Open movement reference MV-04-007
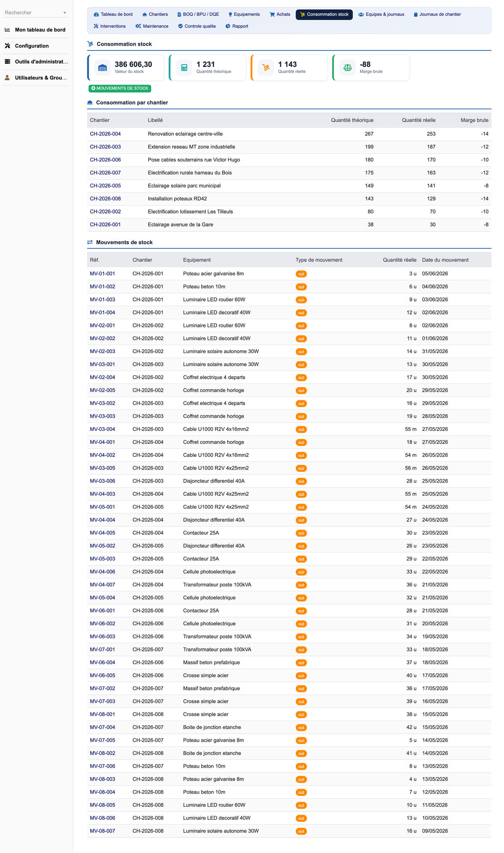Screen dimensions: 504x853 (x=102, y=585)
